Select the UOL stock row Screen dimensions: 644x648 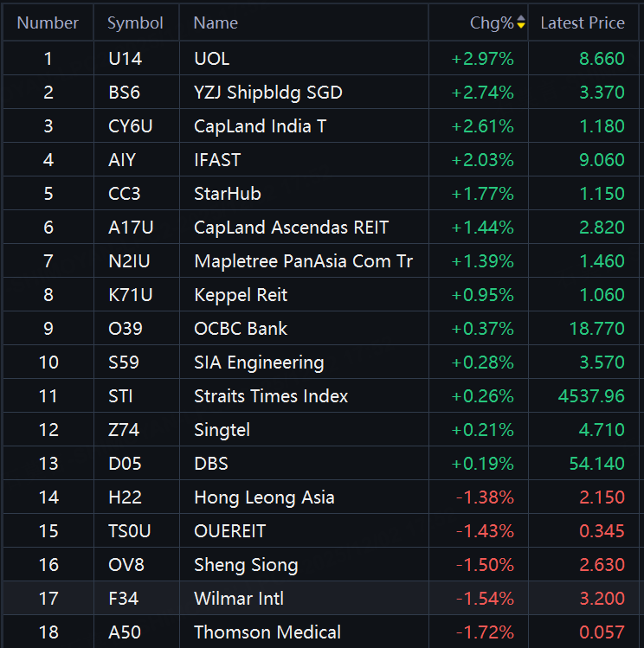212,59
